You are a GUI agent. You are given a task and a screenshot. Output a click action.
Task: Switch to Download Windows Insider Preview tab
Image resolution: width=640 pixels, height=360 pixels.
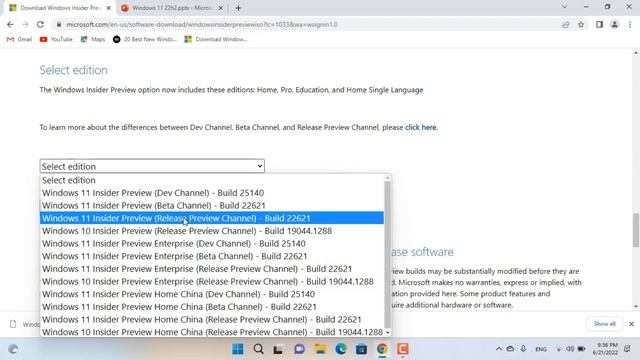(59, 8)
